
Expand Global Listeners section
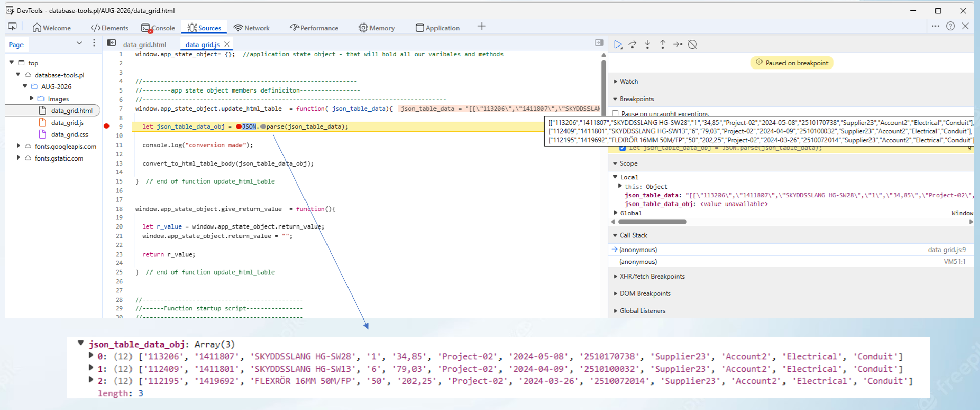coord(616,311)
